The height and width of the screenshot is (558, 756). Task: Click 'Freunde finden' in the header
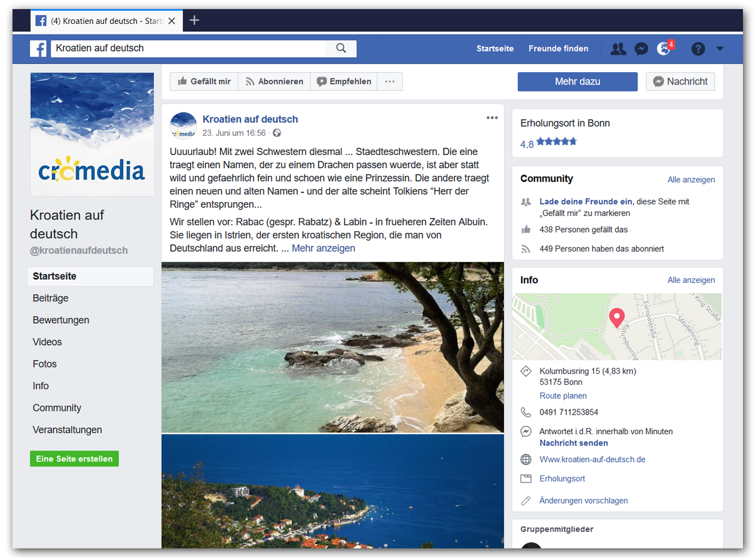(558, 49)
